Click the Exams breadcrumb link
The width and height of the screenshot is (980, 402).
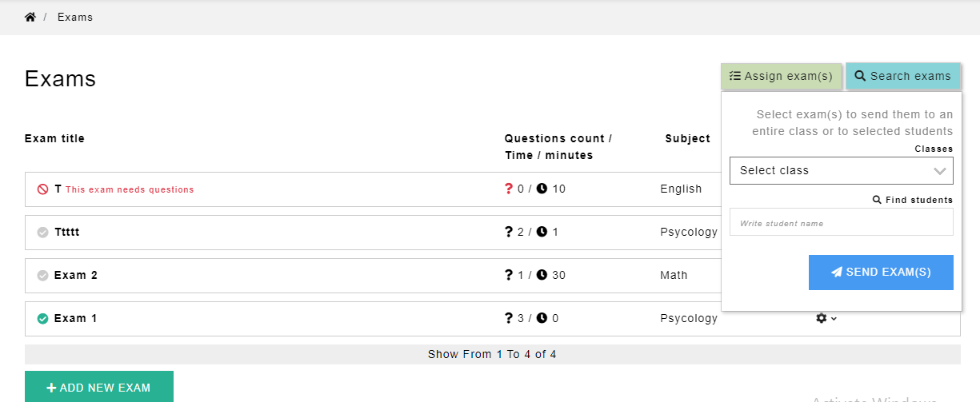75,17
